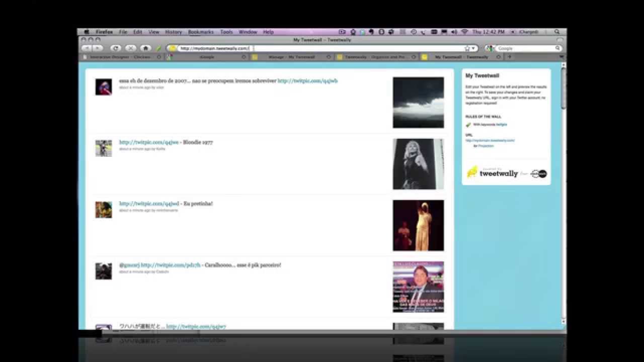Open the History menu

pyautogui.click(x=174, y=32)
